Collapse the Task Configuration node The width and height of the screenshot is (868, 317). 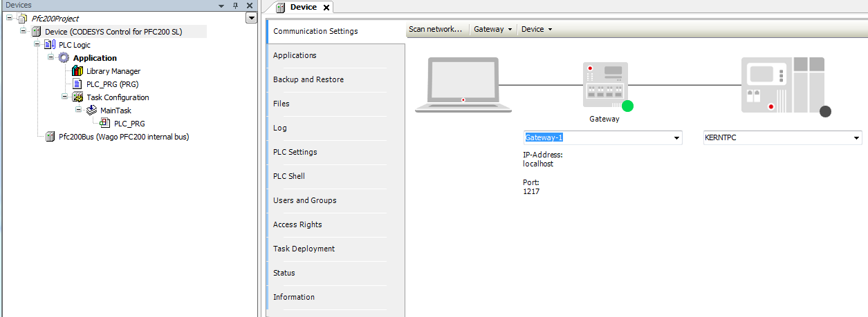(65, 97)
